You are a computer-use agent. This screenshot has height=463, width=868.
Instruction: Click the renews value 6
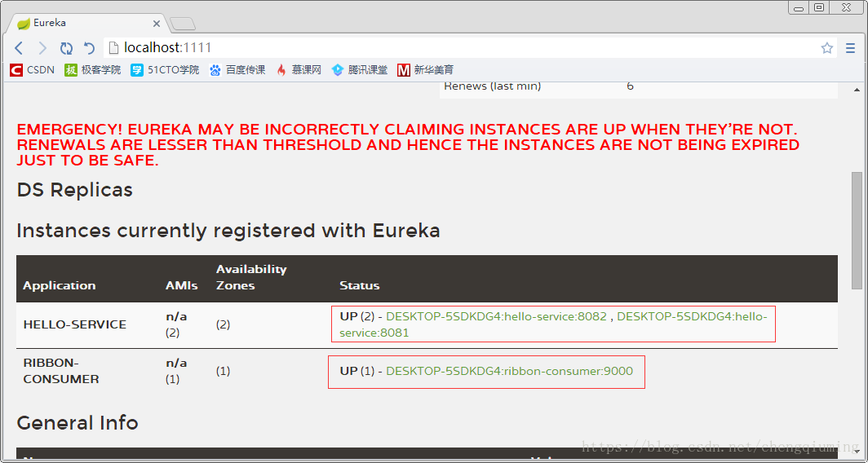click(631, 86)
